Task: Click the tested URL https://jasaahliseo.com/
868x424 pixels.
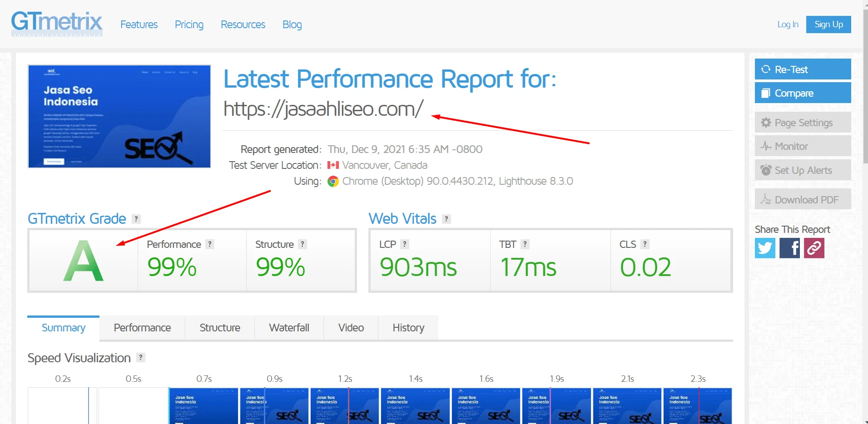Action: click(x=323, y=109)
